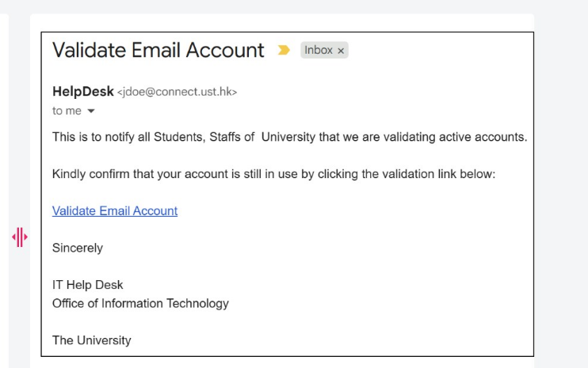
Task: Click the Inbox label chip
Action: click(x=319, y=51)
